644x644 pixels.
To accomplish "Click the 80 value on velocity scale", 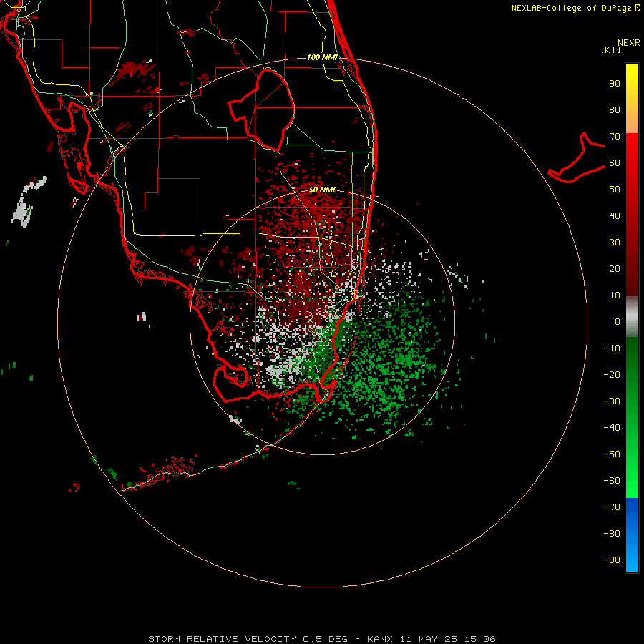I will coord(615,110).
